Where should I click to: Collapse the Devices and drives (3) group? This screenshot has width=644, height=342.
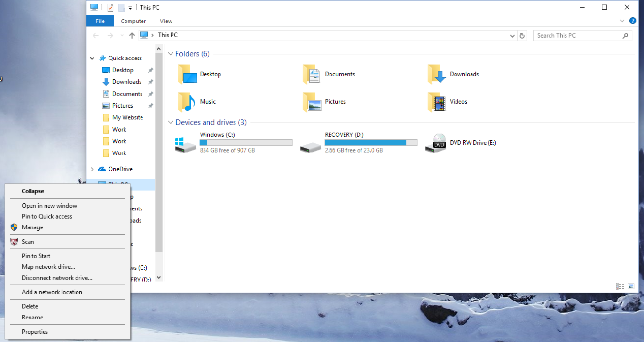171,122
